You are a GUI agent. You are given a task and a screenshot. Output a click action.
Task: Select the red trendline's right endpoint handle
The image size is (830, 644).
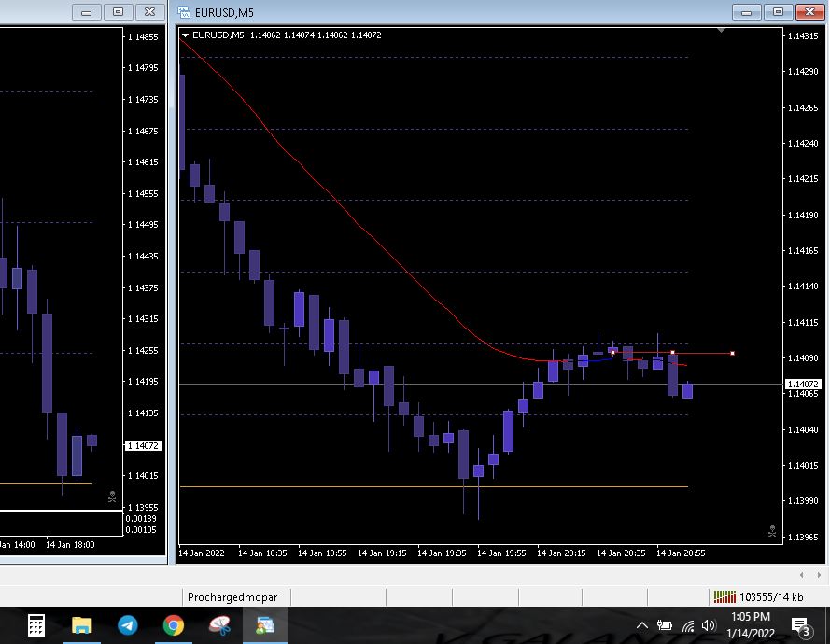point(732,353)
